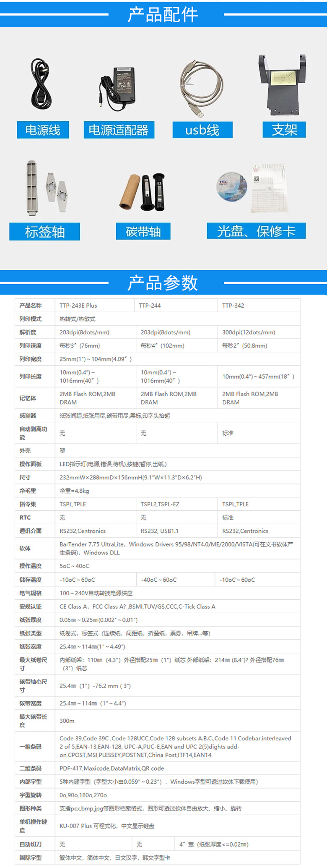Select the 碳带轴 blue label
Image resolution: width=327 pixels, height=868 pixels.
tap(143, 232)
